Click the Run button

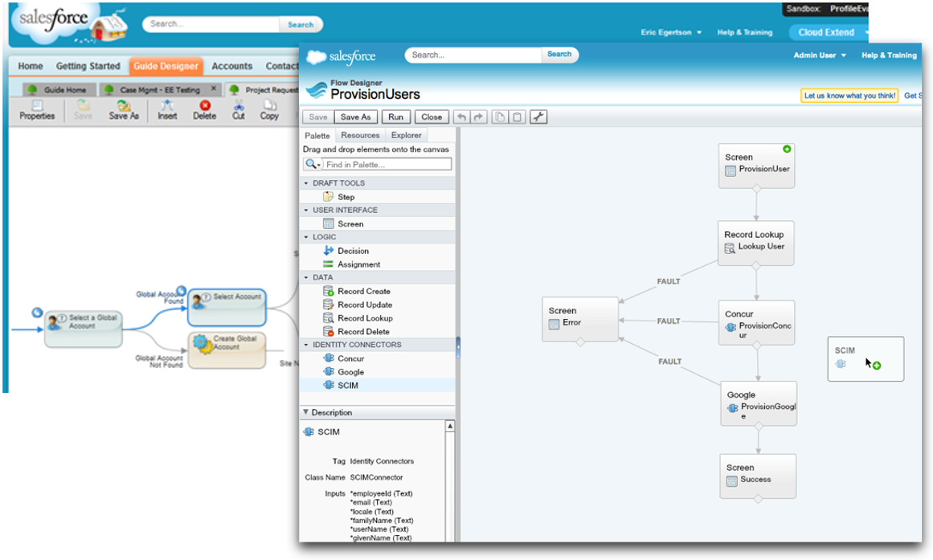pos(395,117)
